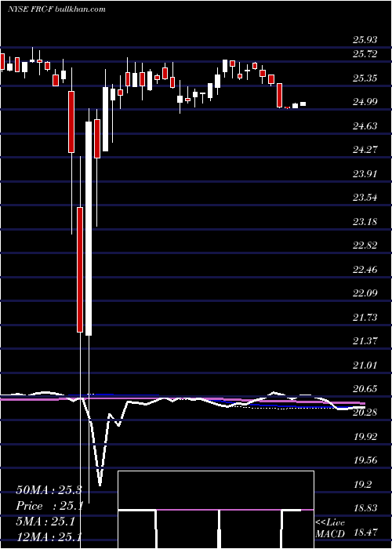Click the <<Live MACD label
Viewport: 392px width, 549px height.
tap(330, 529)
